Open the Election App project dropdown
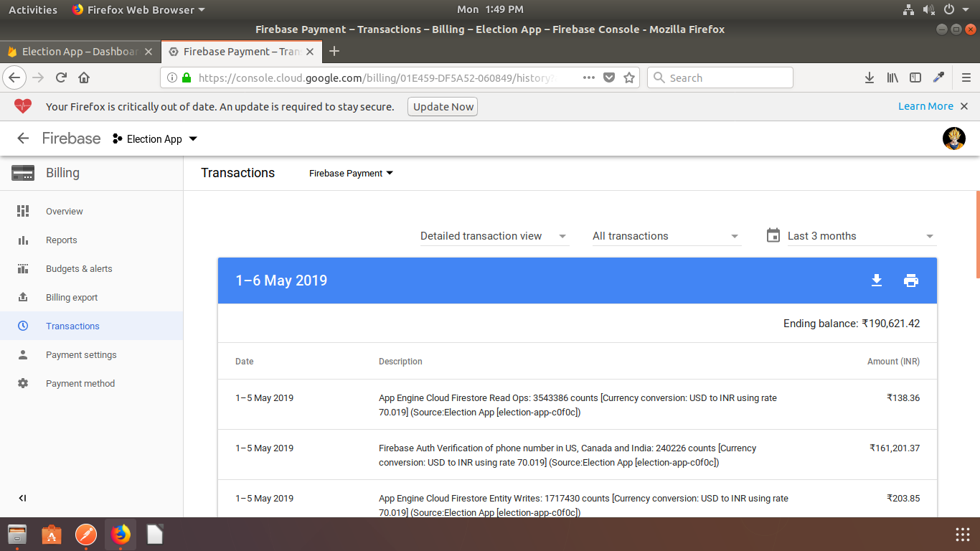The width and height of the screenshot is (980, 551). tap(155, 139)
